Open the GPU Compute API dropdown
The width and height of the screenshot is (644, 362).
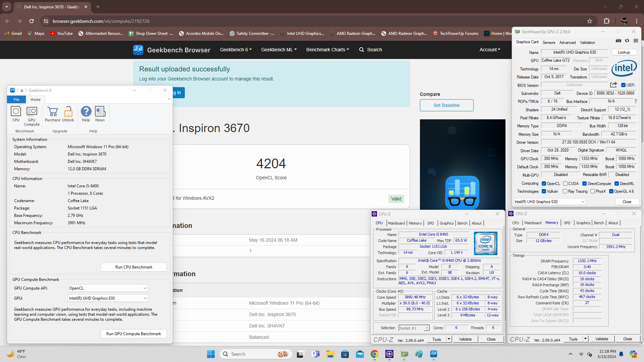tap(108, 288)
